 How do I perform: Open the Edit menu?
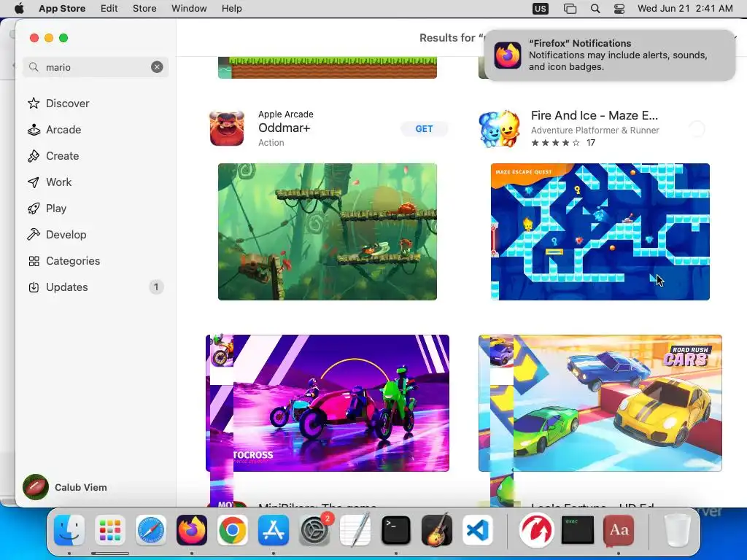109,9
